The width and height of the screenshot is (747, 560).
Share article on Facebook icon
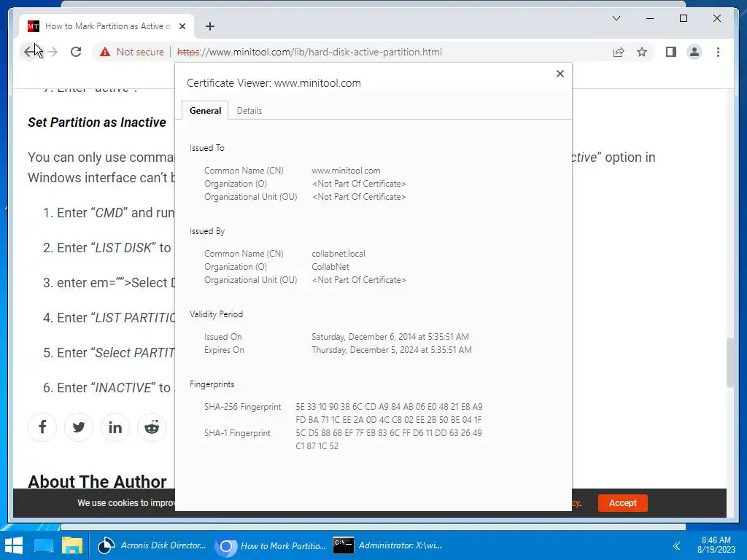click(x=42, y=427)
